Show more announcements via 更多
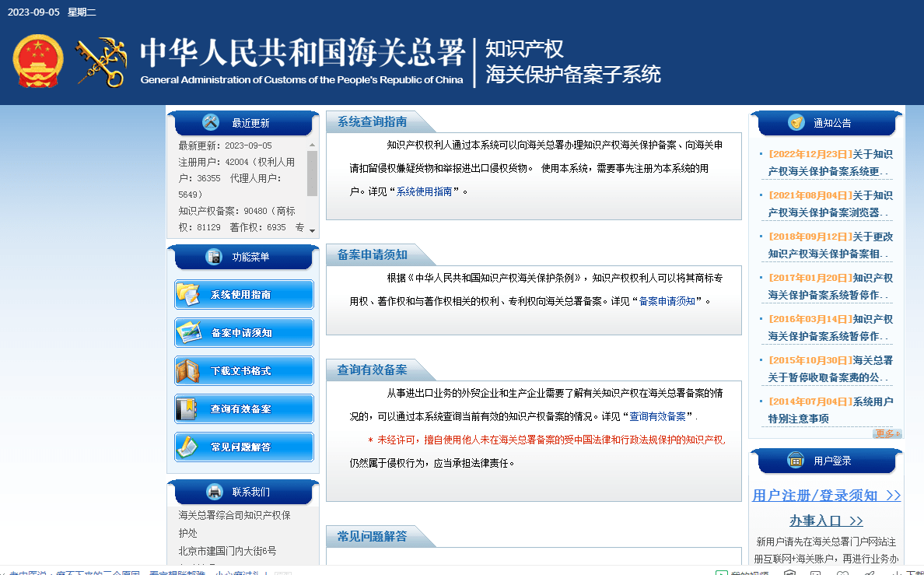 click(887, 433)
